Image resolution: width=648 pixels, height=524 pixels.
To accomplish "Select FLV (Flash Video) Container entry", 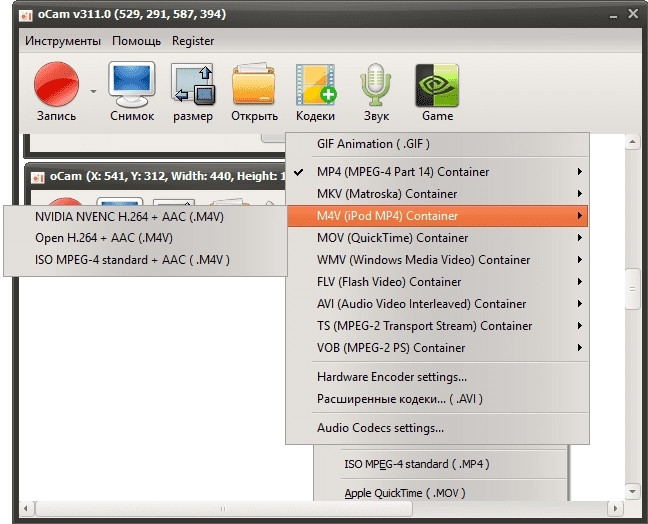I will [x=437, y=282].
